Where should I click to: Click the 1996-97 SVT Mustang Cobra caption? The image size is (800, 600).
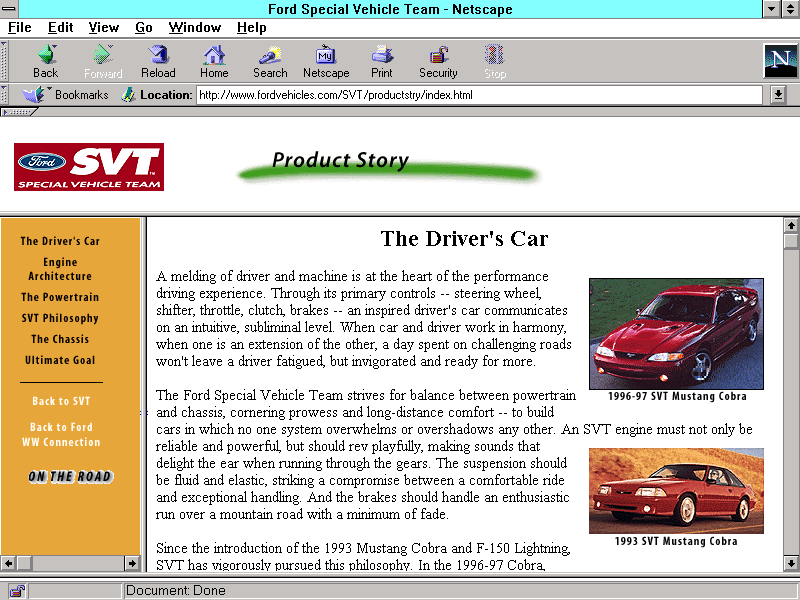coord(677,396)
